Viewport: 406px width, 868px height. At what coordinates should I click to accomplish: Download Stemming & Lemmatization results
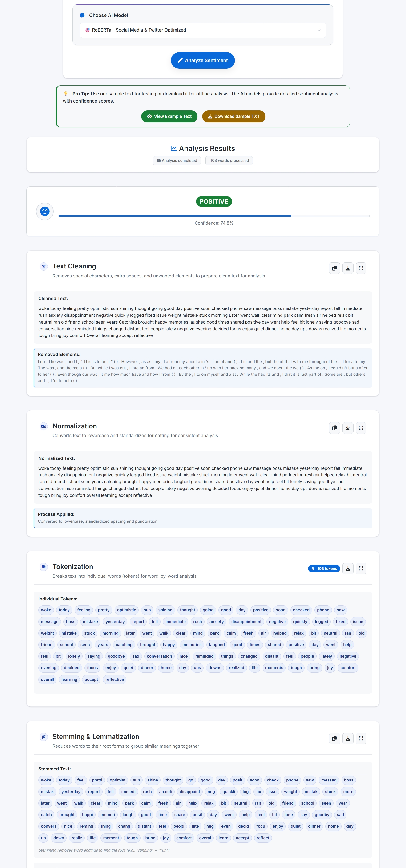[348, 738]
